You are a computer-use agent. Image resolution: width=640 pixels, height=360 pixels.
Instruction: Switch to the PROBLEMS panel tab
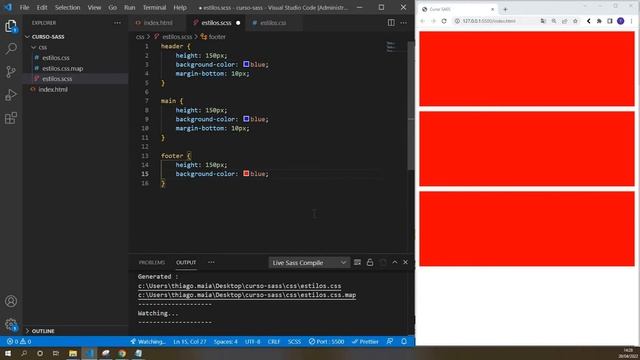152,262
